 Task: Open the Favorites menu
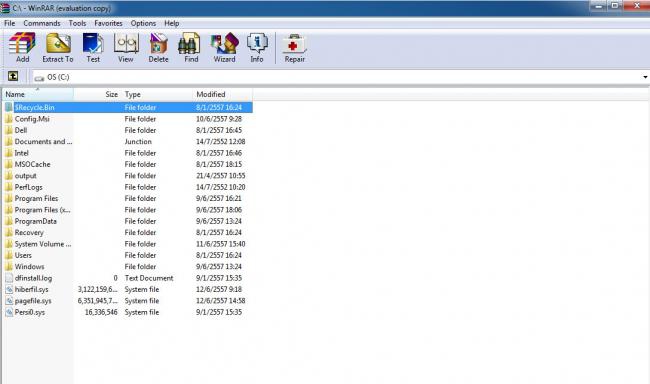[108, 23]
